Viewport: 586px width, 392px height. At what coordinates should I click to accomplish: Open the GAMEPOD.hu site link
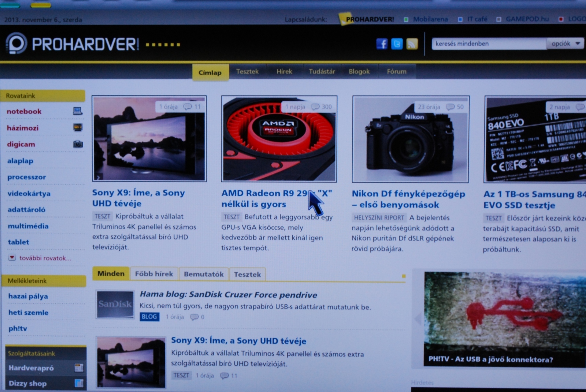(527, 19)
